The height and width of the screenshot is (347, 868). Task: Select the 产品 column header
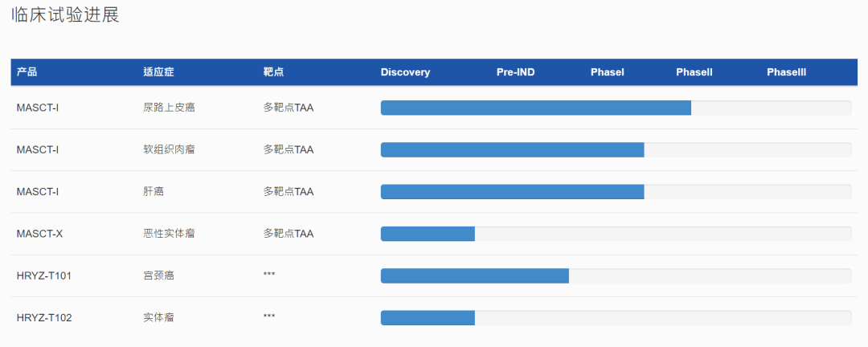(x=27, y=72)
